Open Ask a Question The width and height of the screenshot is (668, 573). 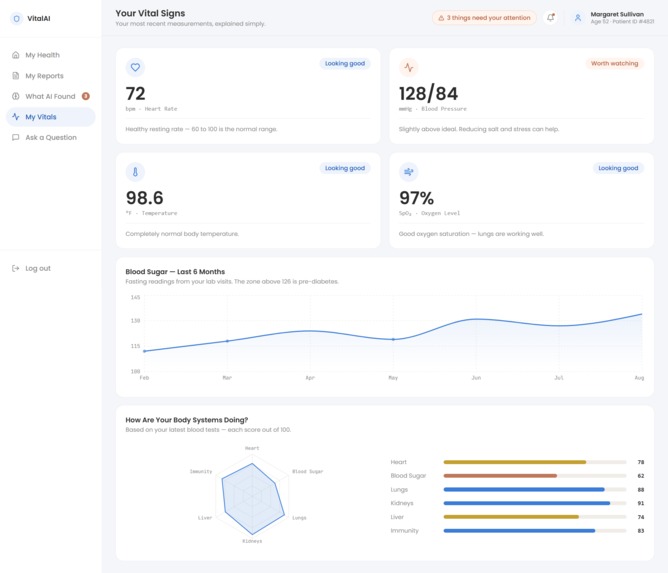click(x=51, y=137)
